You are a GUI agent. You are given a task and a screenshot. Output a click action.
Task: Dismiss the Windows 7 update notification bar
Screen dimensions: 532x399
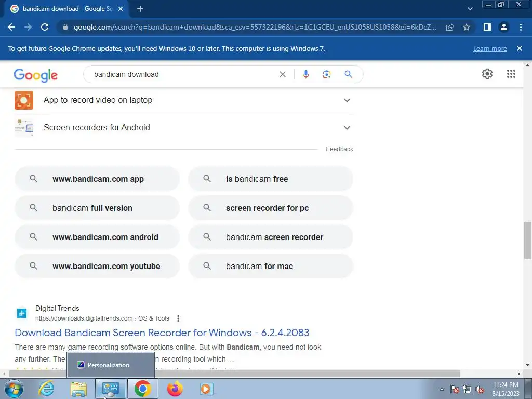tap(520, 48)
